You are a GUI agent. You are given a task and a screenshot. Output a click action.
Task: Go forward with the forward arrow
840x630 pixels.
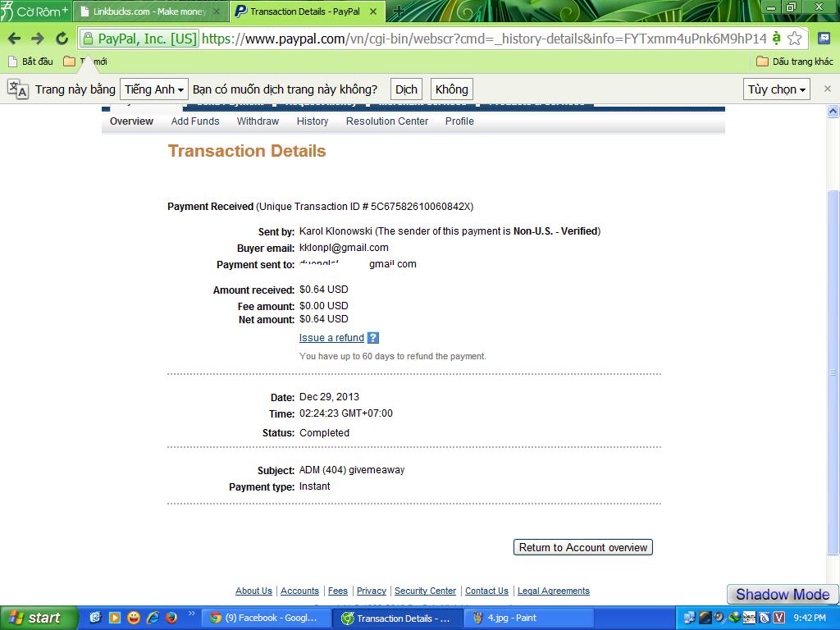pos(38,39)
